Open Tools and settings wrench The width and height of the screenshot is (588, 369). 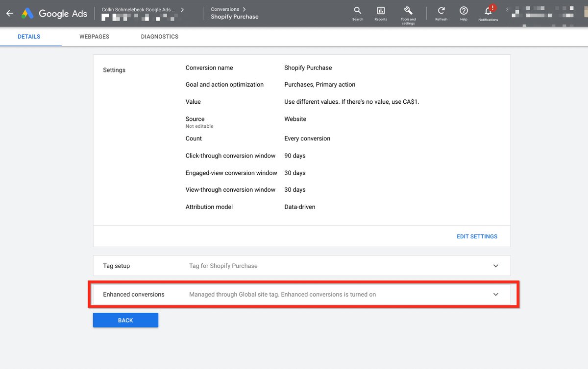(x=408, y=15)
